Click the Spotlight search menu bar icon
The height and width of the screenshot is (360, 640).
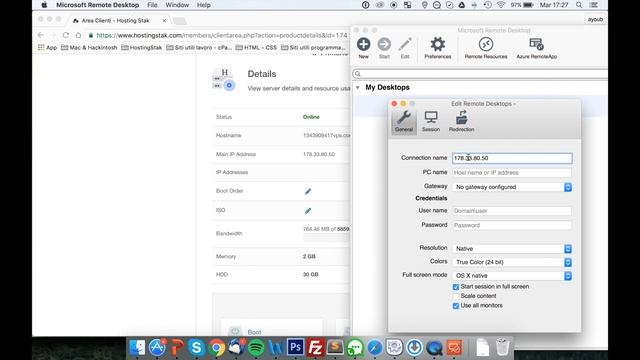[579, 5]
